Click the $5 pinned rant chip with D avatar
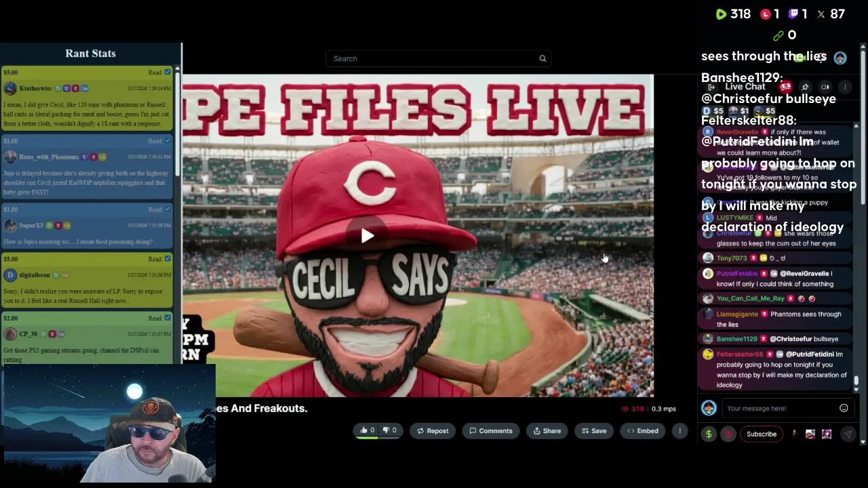868x488 pixels. 713,111
